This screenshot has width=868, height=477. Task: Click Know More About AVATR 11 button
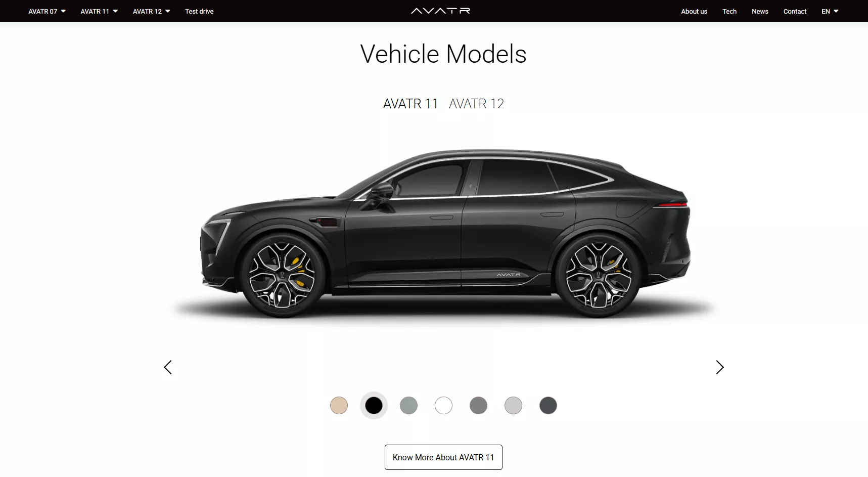click(443, 457)
